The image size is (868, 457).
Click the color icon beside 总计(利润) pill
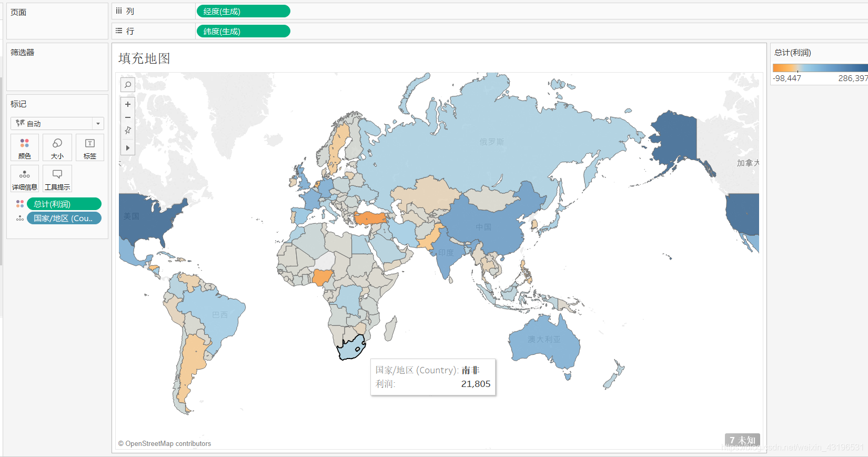[20, 204]
